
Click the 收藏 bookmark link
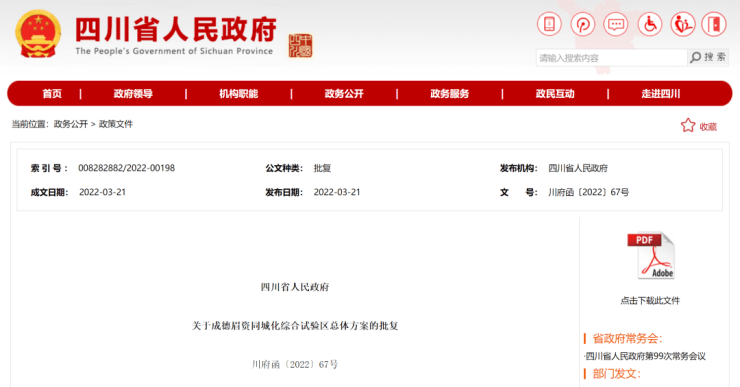click(708, 127)
